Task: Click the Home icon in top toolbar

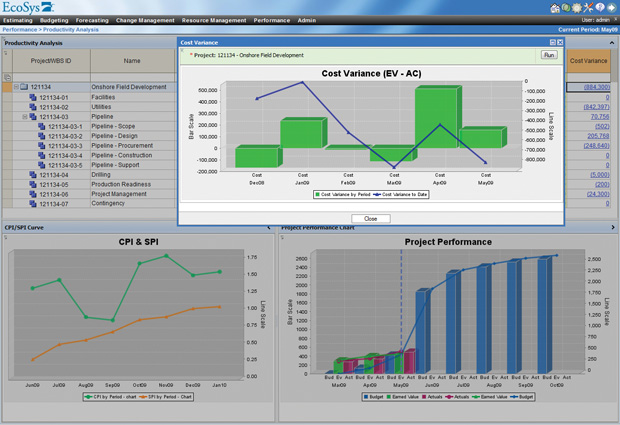Action: tap(555, 7)
